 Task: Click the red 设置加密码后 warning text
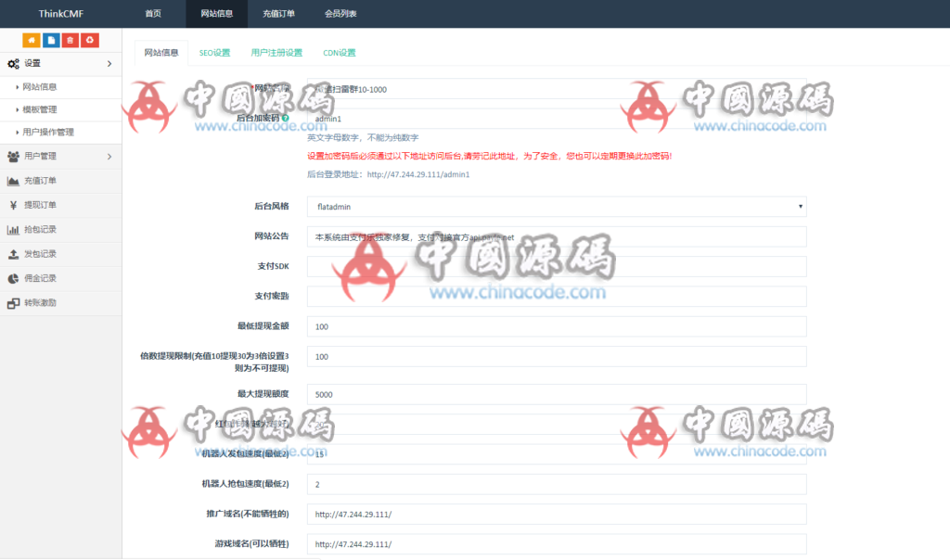490,156
